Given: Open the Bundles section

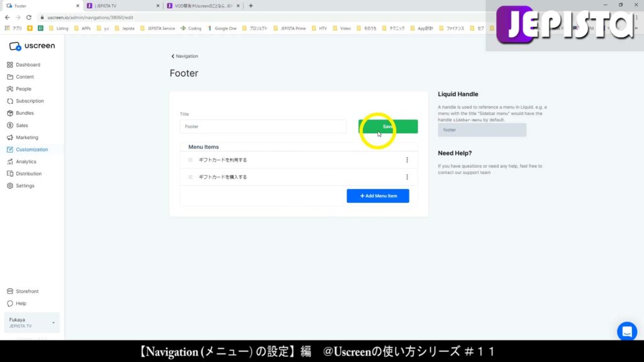Looking at the screenshot, I should (x=25, y=113).
